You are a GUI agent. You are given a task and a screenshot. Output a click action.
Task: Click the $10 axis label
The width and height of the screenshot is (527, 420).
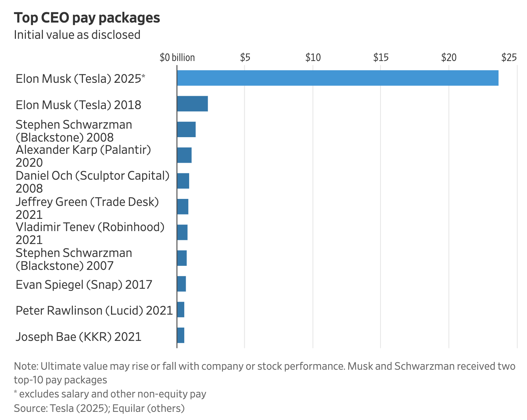[313, 57]
